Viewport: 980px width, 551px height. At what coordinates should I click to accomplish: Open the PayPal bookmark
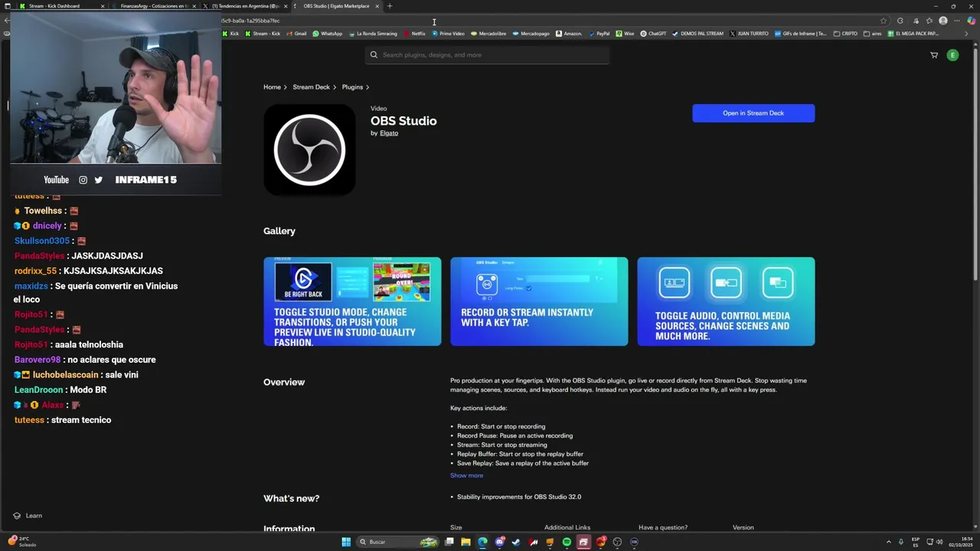point(599,34)
